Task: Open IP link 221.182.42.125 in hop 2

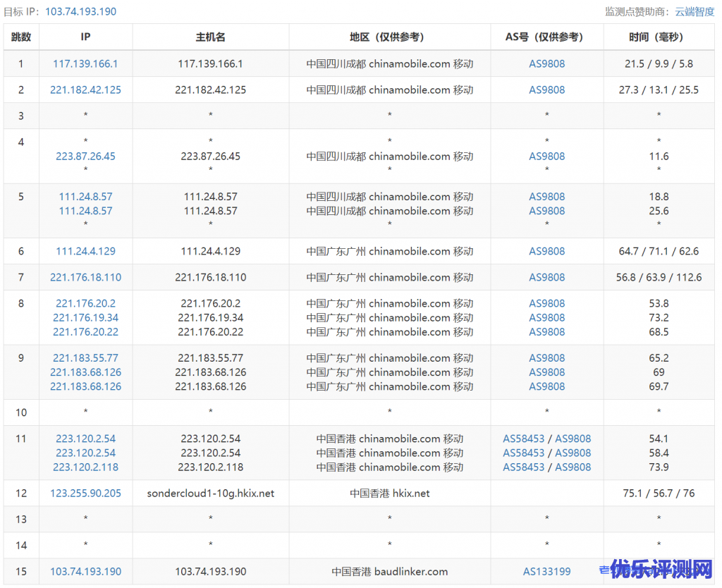Action: [85, 90]
